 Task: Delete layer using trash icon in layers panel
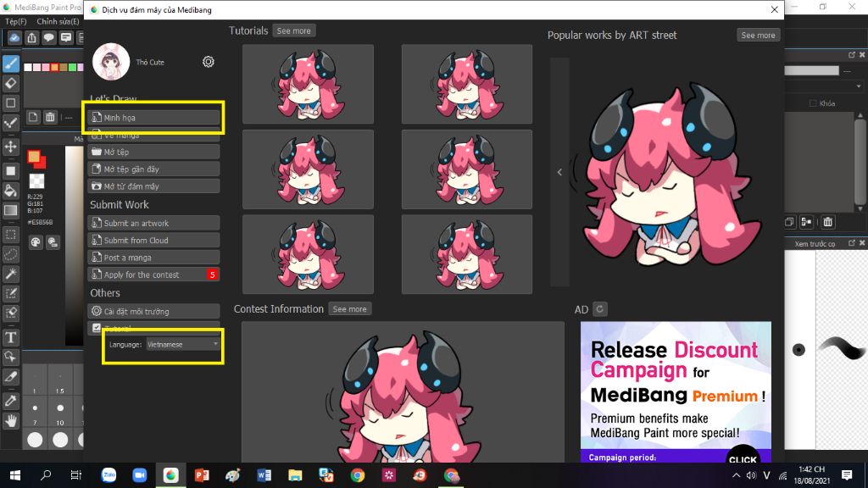coord(827,222)
